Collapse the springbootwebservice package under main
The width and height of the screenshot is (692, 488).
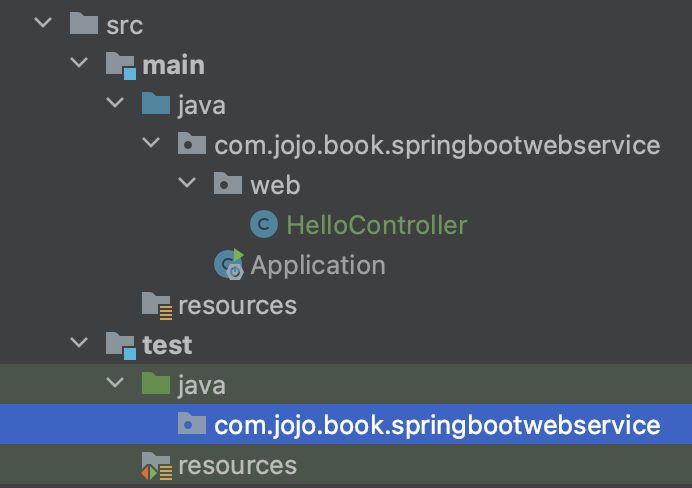coord(151,142)
